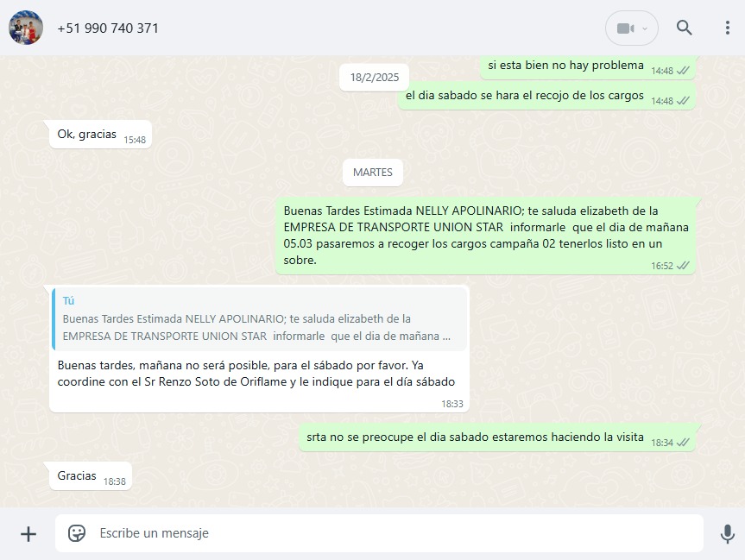Image resolution: width=745 pixels, height=560 pixels.
Task: Click read receipt ticks on 18:34 message
Action: coord(683,442)
